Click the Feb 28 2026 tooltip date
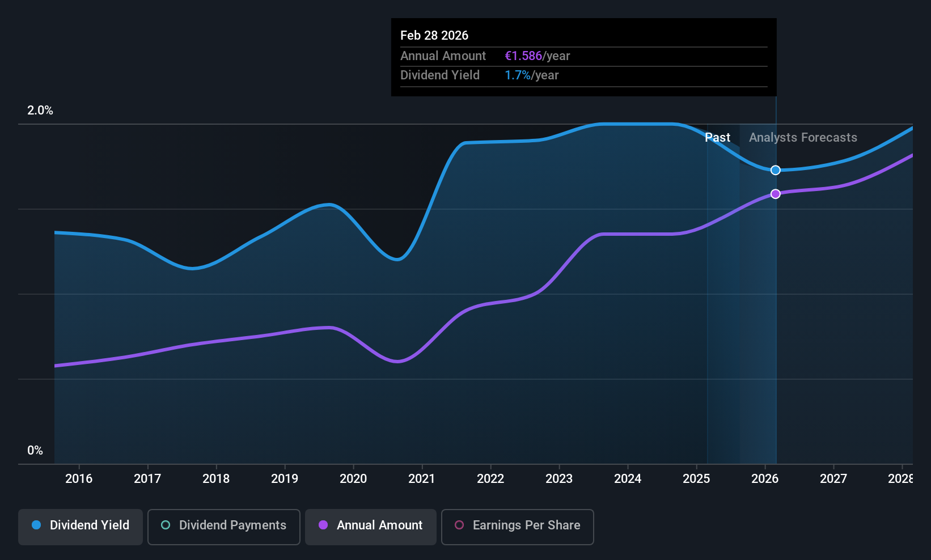This screenshot has width=931, height=560. click(434, 36)
